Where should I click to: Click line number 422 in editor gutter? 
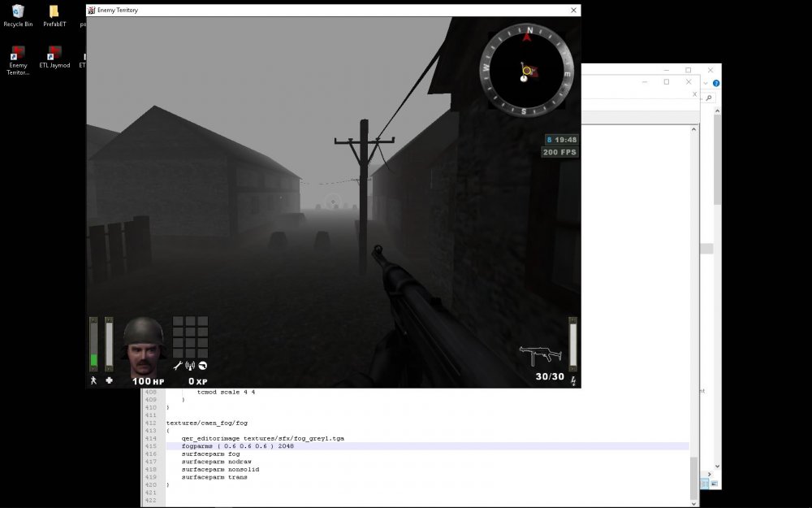point(151,501)
